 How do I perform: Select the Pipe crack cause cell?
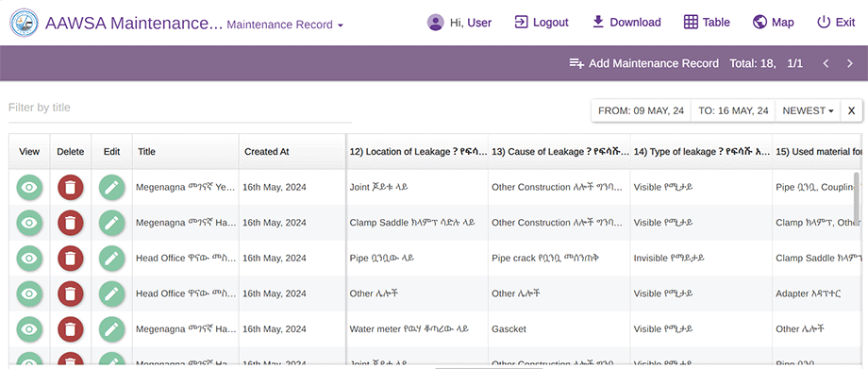(559, 259)
